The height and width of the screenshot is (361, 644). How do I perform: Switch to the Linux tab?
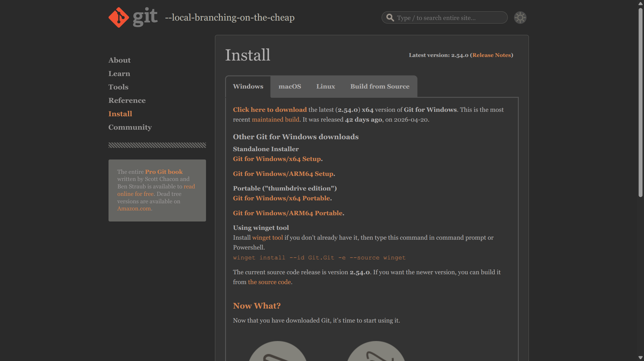point(326,86)
